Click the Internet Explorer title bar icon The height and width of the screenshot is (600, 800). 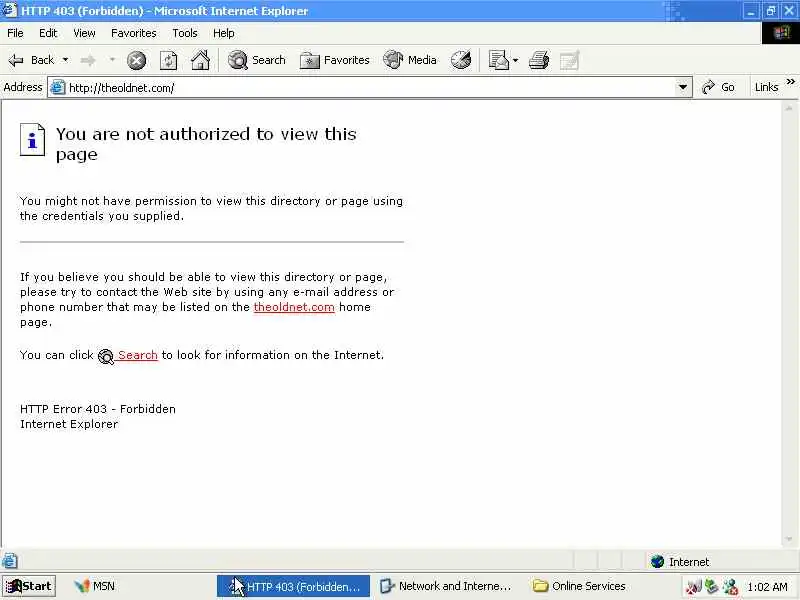(x=10, y=11)
